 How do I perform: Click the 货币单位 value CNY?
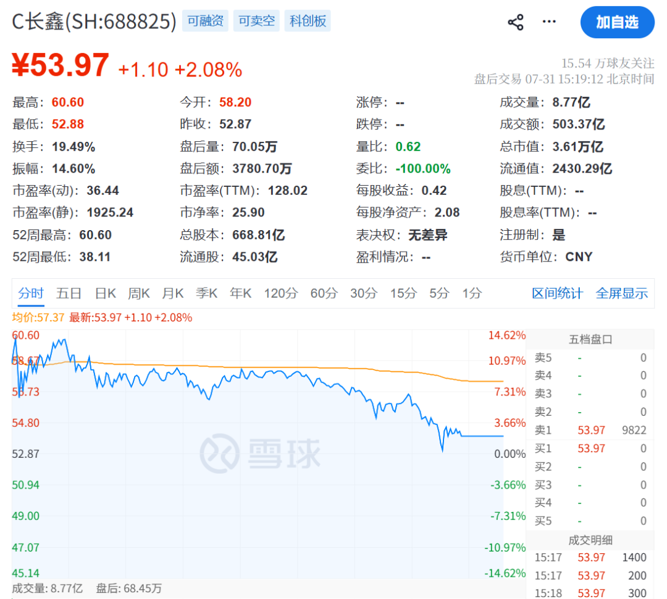point(579,257)
